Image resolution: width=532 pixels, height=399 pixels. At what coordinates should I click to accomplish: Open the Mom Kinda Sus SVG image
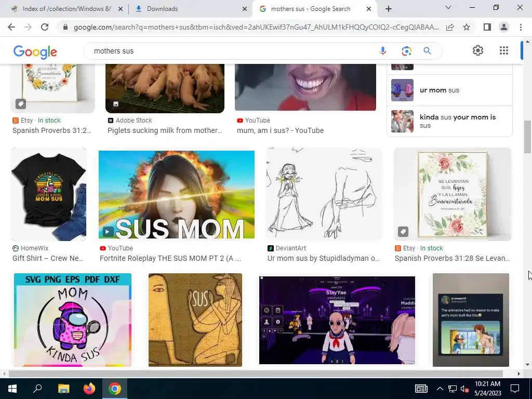[73, 320]
